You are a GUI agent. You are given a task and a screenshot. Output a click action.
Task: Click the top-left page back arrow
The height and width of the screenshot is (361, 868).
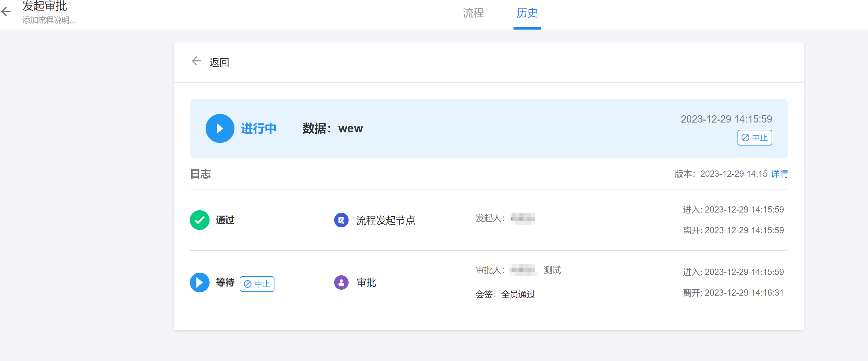[7, 12]
